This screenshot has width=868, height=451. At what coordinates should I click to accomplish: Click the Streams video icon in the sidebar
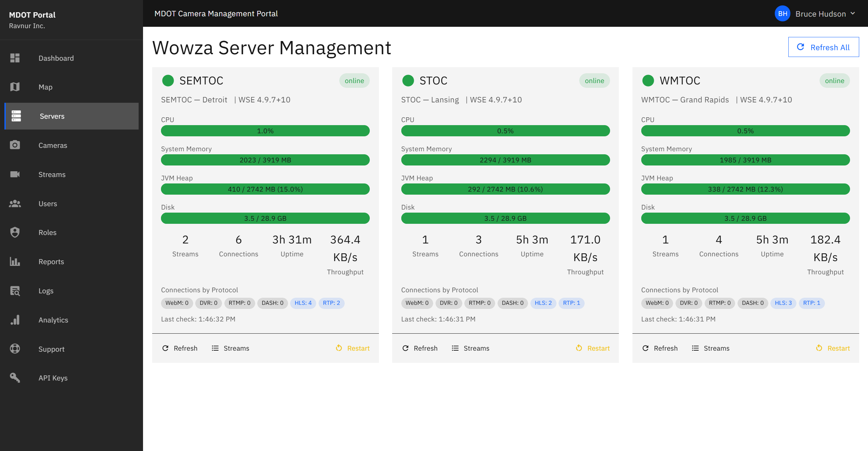pyautogui.click(x=15, y=174)
